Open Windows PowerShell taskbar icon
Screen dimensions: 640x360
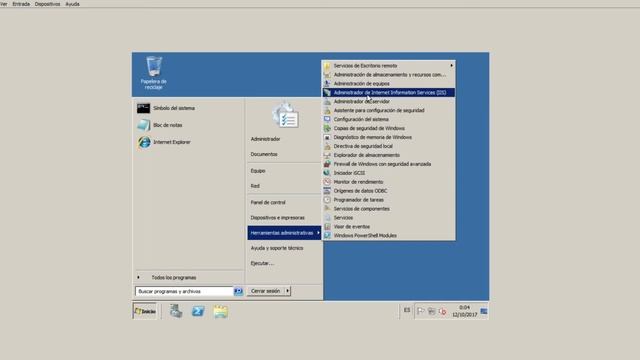pos(198,311)
